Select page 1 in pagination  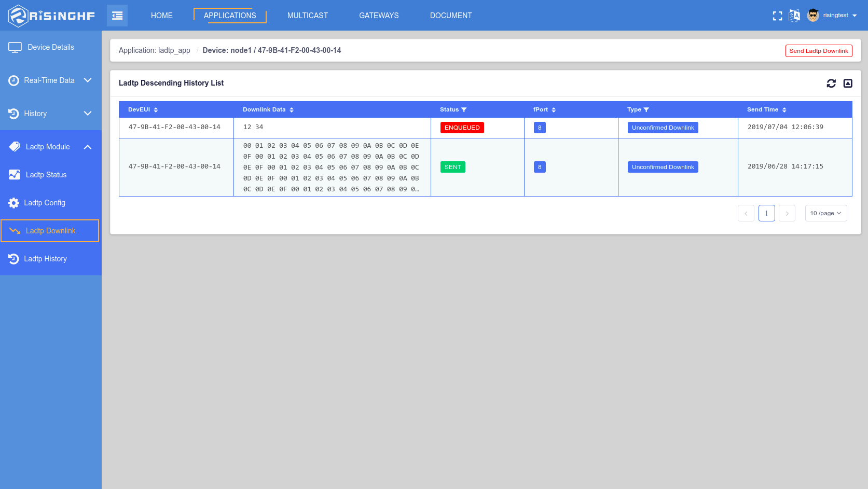coord(766,213)
